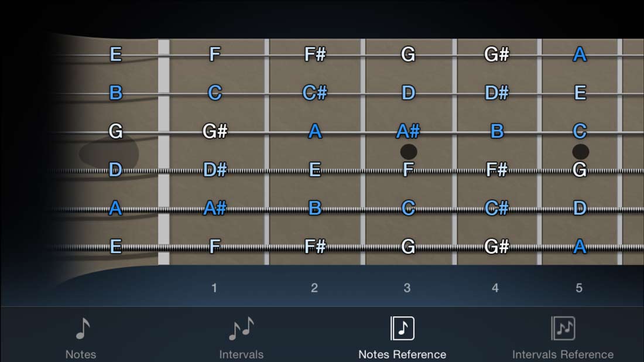This screenshot has height=362, width=644.
Task: Tap C on B string fret 1
Action: [x=215, y=93]
